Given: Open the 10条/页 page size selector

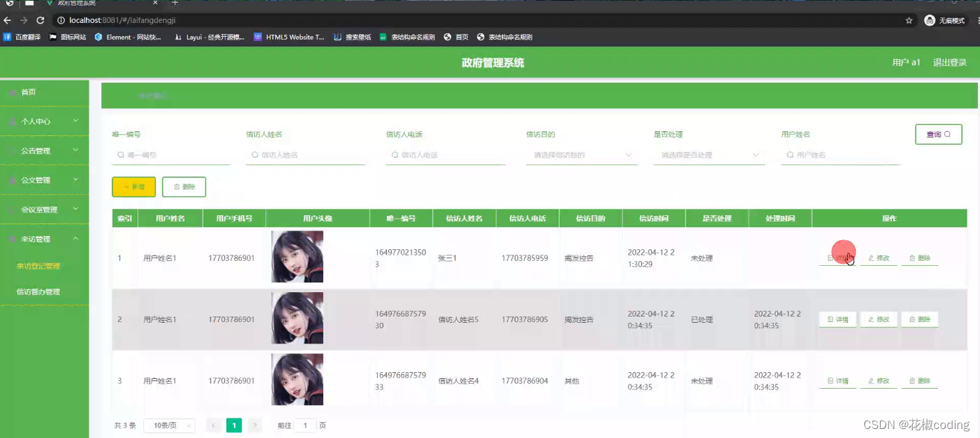Looking at the screenshot, I should (169, 425).
